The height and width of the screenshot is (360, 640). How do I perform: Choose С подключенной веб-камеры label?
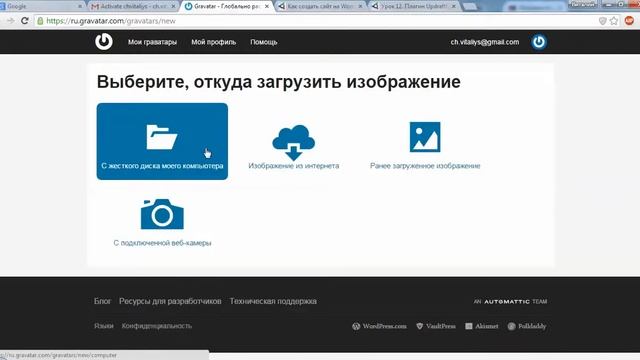coord(162,243)
